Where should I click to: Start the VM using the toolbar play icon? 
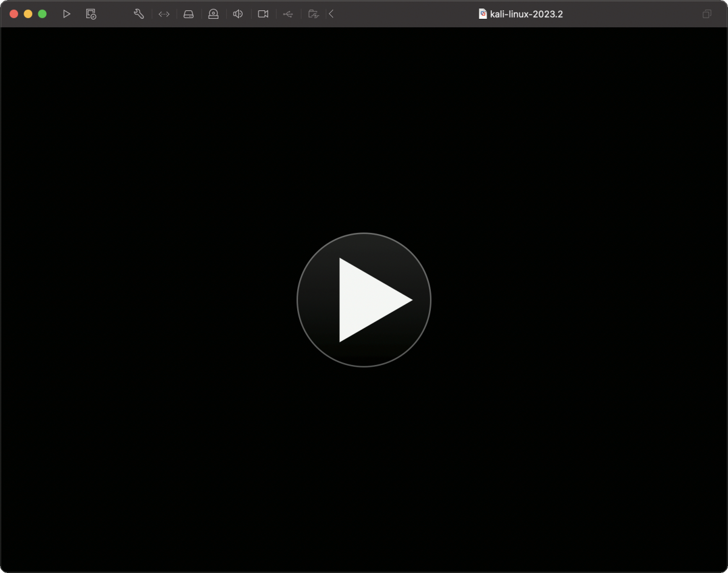click(67, 14)
